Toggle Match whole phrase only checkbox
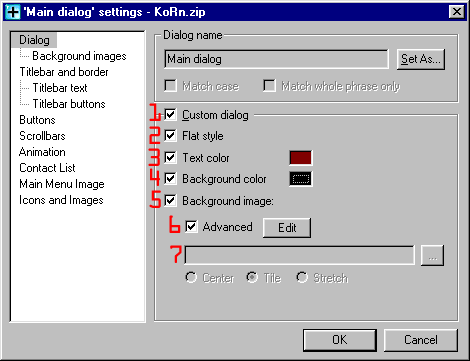470x361 pixels. [x=269, y=86]
